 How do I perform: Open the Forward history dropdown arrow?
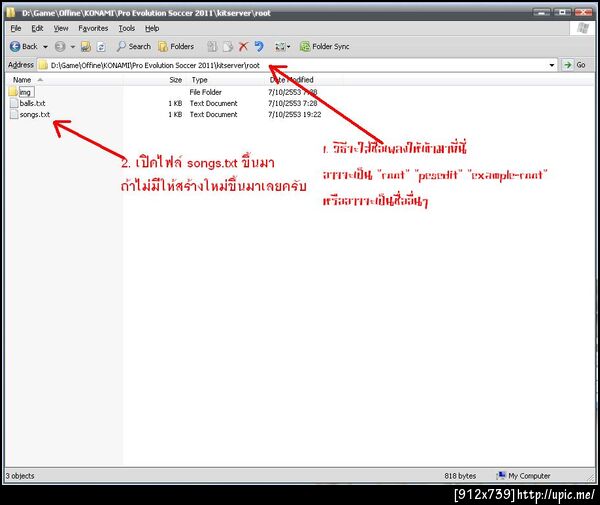point(73,47)
